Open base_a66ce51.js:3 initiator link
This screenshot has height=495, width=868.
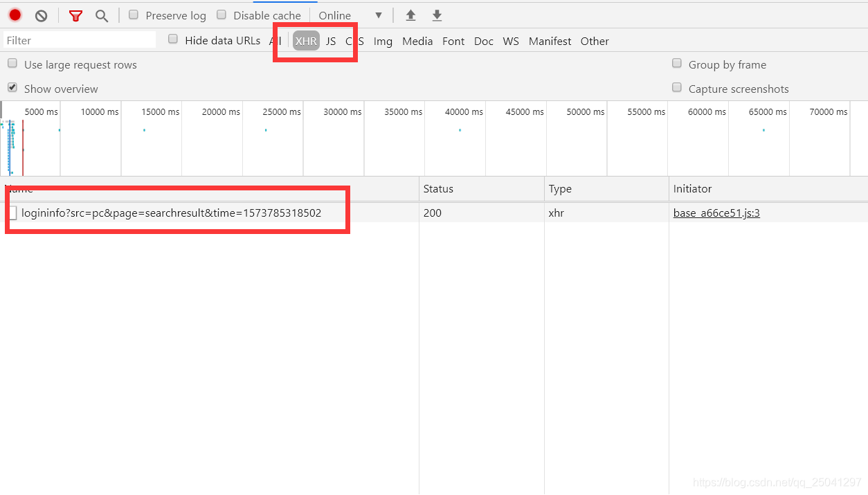point(716,213)
